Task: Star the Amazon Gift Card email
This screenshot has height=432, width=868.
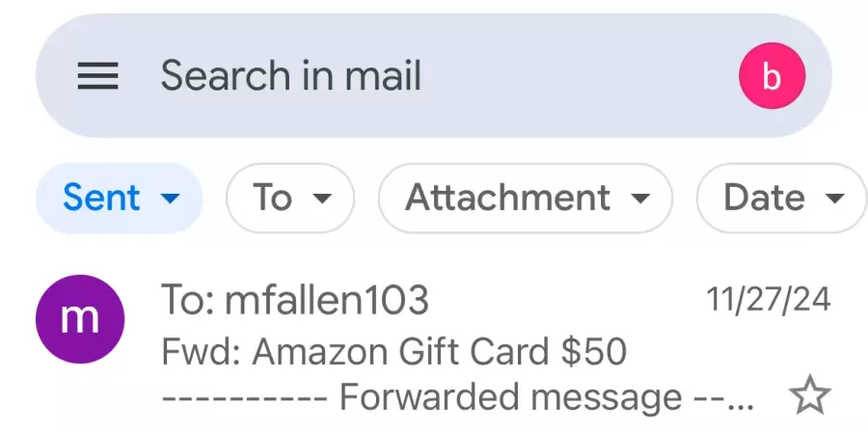Action: [x=809, y=395]
